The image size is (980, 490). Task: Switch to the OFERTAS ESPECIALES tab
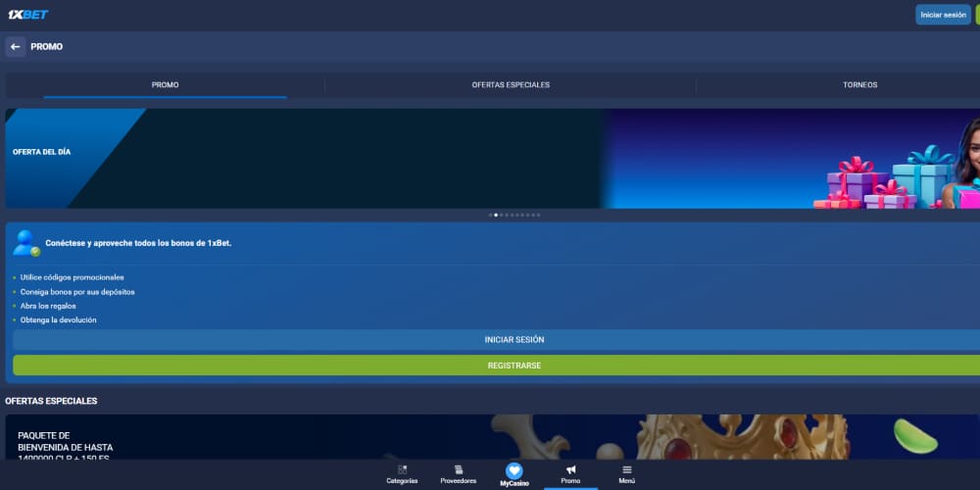511,85
